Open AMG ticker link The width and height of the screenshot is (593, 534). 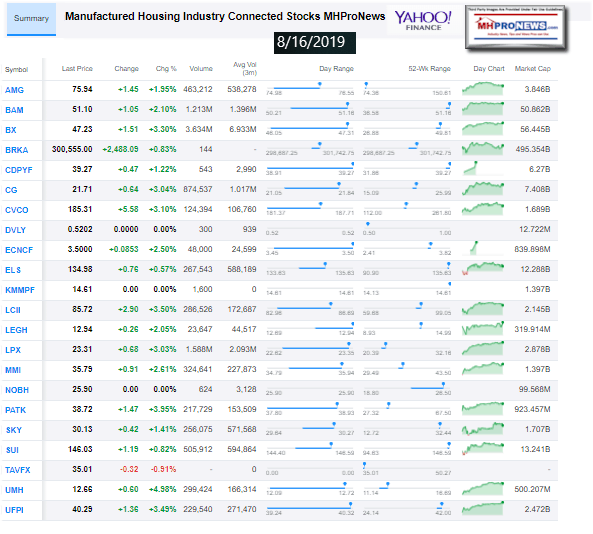coord(14,90)
